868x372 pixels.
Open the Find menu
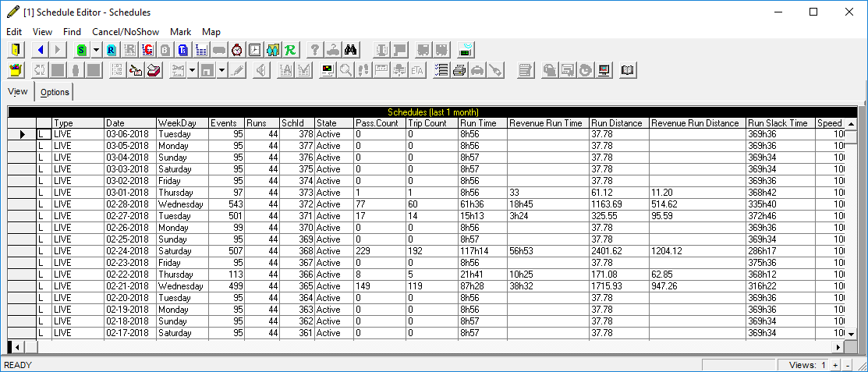tap(72, 32)
